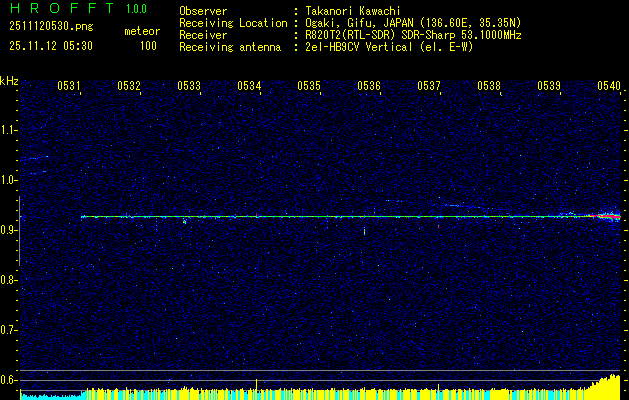The image size is (629, 400).
Task: Click the 0531 time marker label
Action: click(x=69, y=85)
